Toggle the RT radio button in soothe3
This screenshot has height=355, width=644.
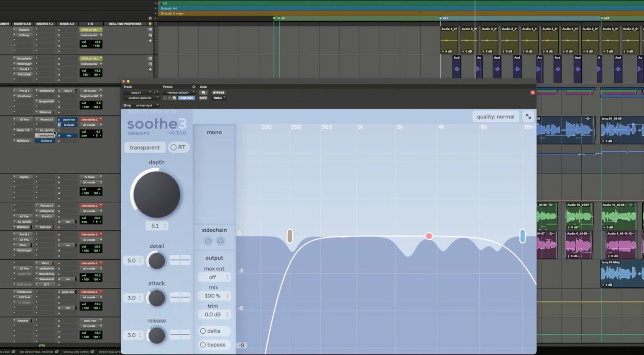coord(174,147)
